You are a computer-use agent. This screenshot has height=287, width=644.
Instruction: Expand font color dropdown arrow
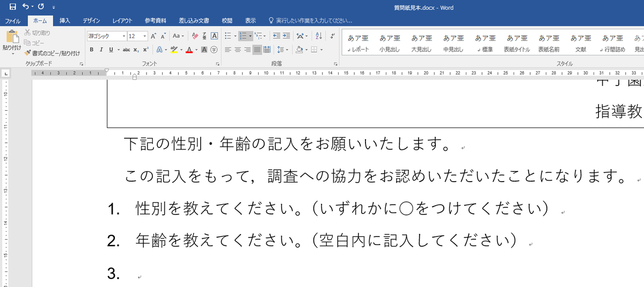point(196,49)
